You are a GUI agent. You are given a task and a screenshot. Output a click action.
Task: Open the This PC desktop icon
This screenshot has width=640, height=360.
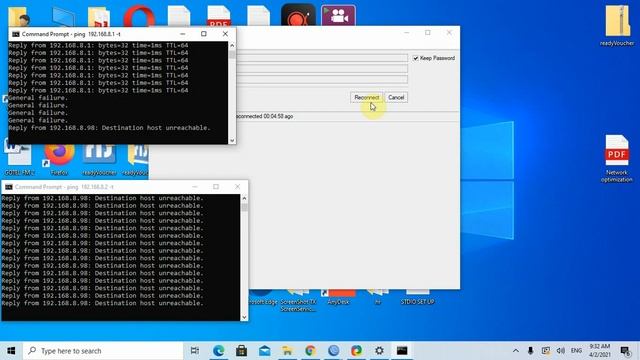click(63, 17)
